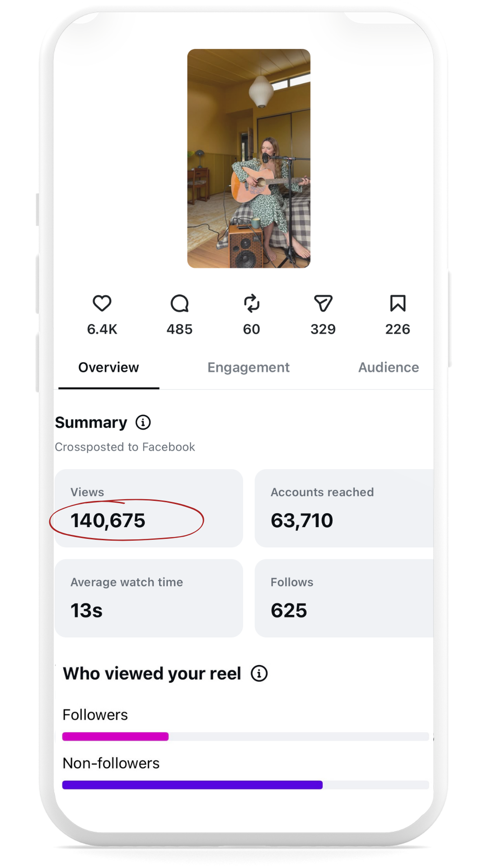Tap the heart likes icon

tap(102, 303)
